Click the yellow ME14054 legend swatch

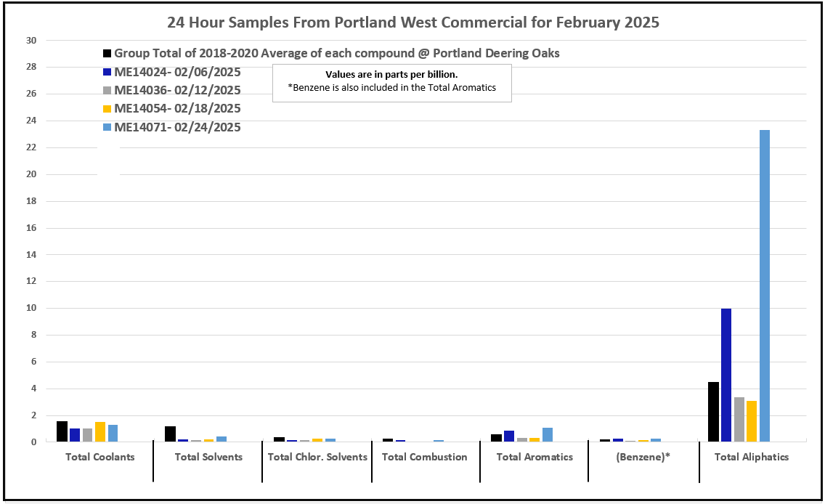pyautogui.click(x=107, y=109)
